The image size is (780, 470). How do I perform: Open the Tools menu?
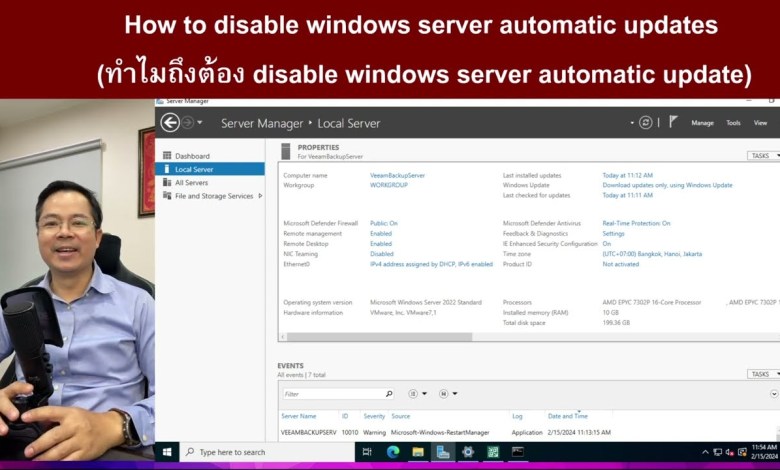733,123
